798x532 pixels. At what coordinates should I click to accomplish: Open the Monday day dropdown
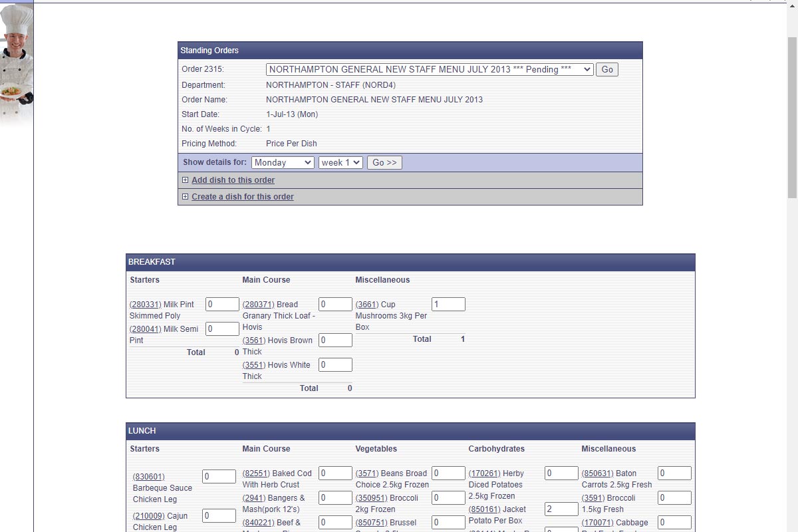tap(283, 162)
